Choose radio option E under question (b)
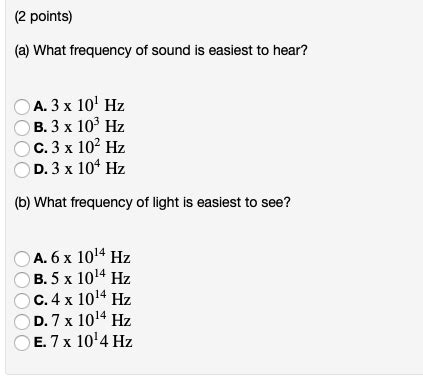The height and width of the screenshot is (386, 423). tap(22, 343)
